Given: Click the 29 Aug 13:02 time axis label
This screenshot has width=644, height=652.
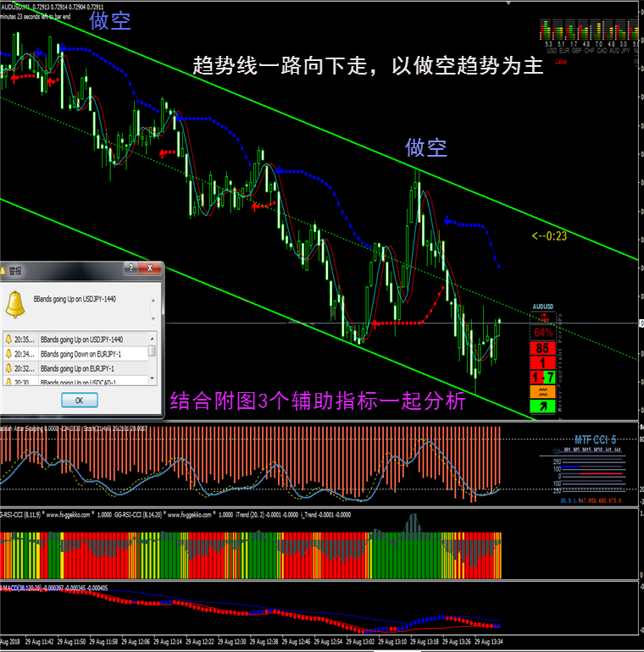Looking at the screenshot, I should pyautogui.click(x=360, y=642).
